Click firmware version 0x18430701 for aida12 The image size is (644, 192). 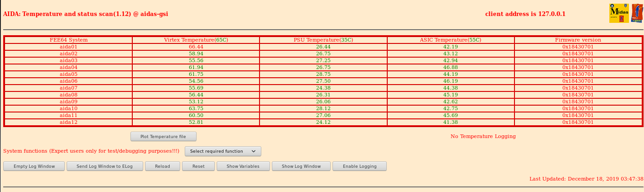pos(578,123)
